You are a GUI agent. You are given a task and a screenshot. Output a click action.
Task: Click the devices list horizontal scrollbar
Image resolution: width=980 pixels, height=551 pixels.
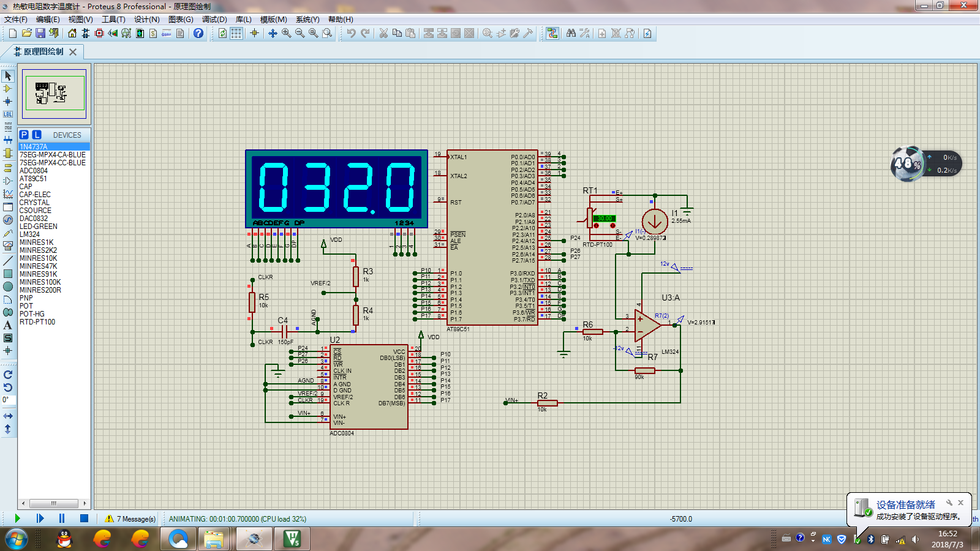tap(54, 503)
